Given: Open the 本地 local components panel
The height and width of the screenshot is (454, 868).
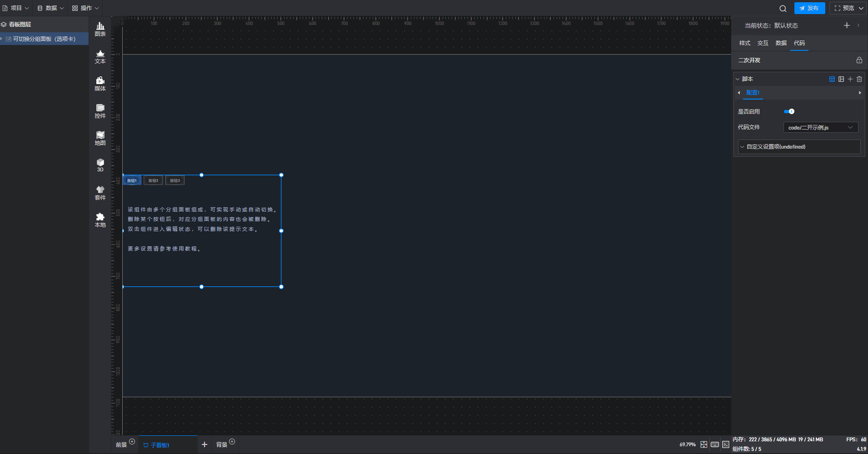Looking at the screenshot, I should pyautogui.click(x=100, y=220).
